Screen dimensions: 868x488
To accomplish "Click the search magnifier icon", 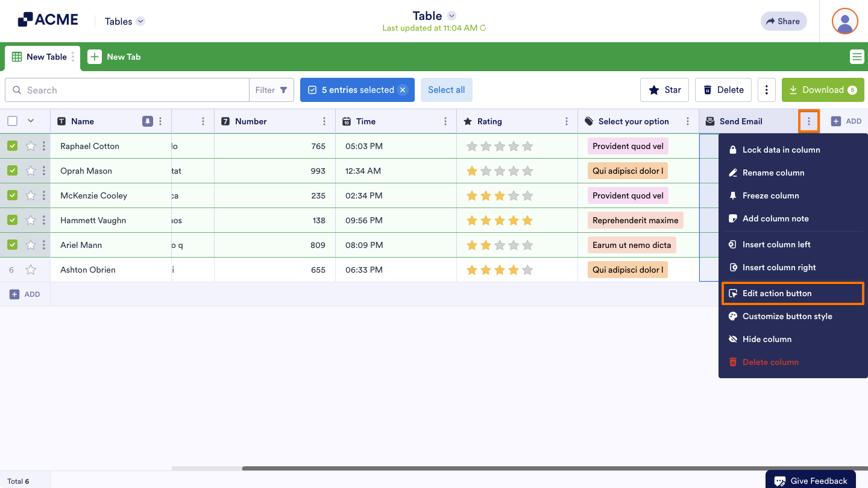I will 17,90.
